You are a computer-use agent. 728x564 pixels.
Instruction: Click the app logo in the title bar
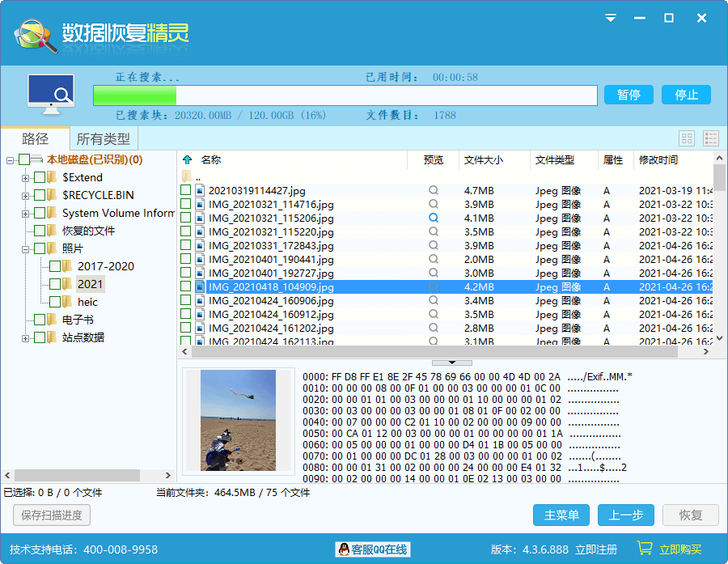click(x=36, y=36)
